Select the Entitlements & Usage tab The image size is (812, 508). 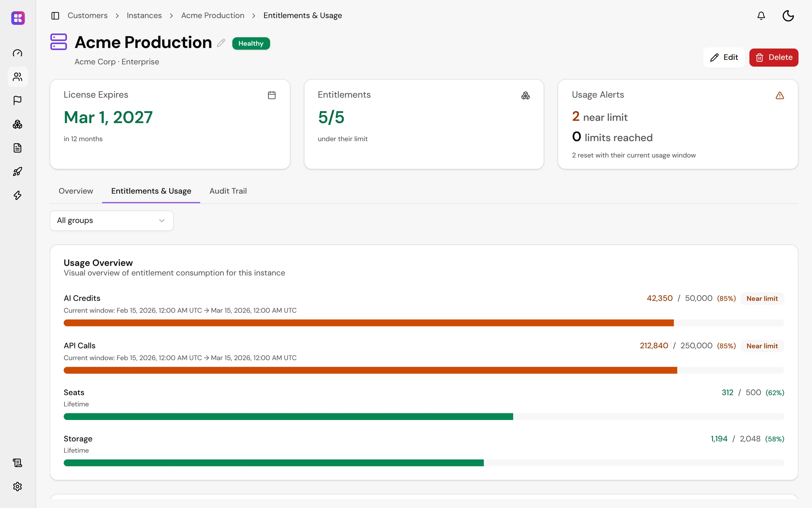tap(151, 191)
